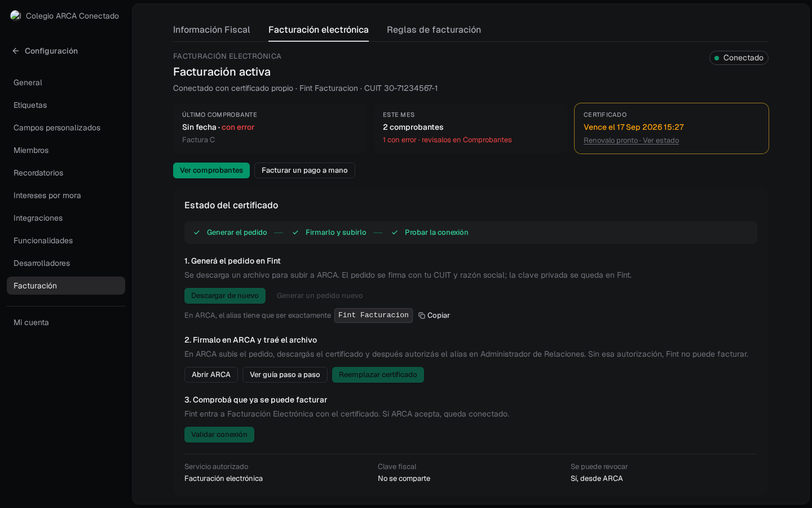
Task: Click the '2 comprobantes' text
Action: pos(413,128)
